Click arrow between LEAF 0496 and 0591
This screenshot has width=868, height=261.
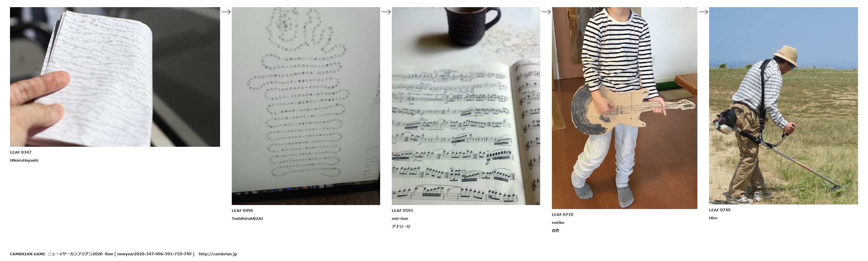click(386, 12)
